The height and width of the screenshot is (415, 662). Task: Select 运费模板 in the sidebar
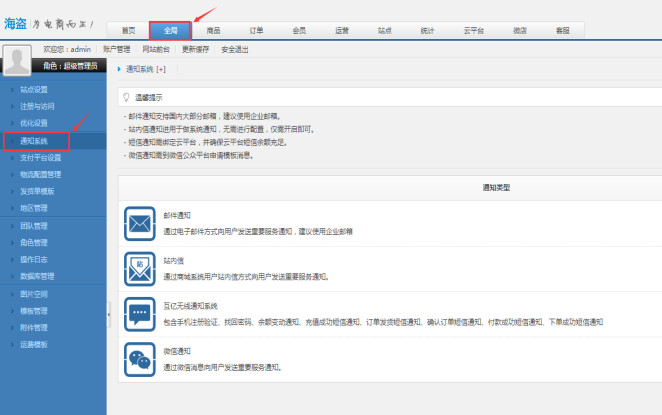34,343
